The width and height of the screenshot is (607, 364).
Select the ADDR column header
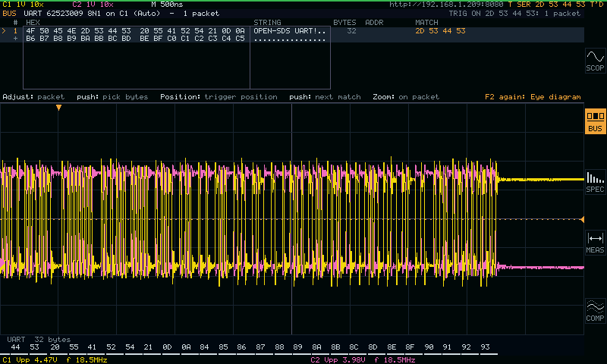(374, 23)
